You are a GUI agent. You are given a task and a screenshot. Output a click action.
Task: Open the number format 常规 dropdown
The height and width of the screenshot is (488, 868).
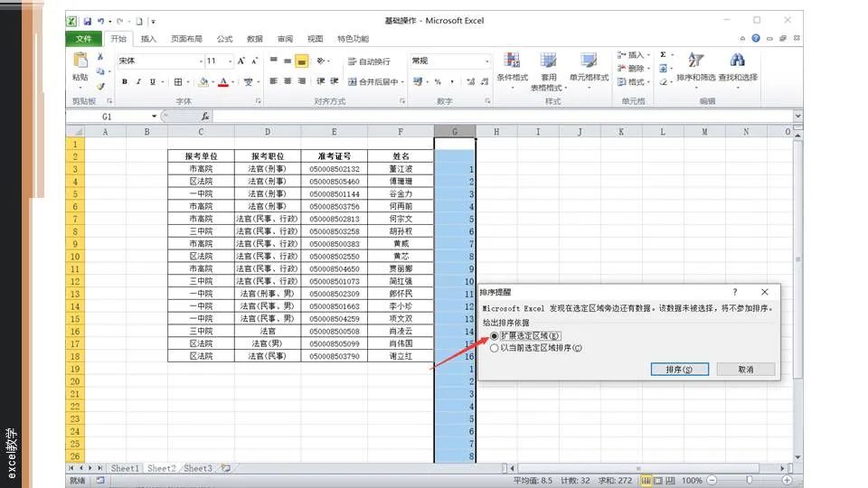click(x=487, y=61)
